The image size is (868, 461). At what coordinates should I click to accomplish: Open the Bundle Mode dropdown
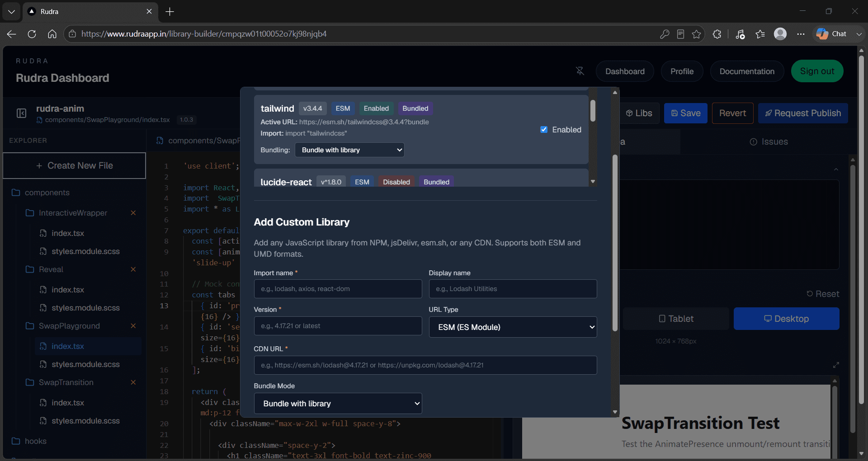pos(338,404)
